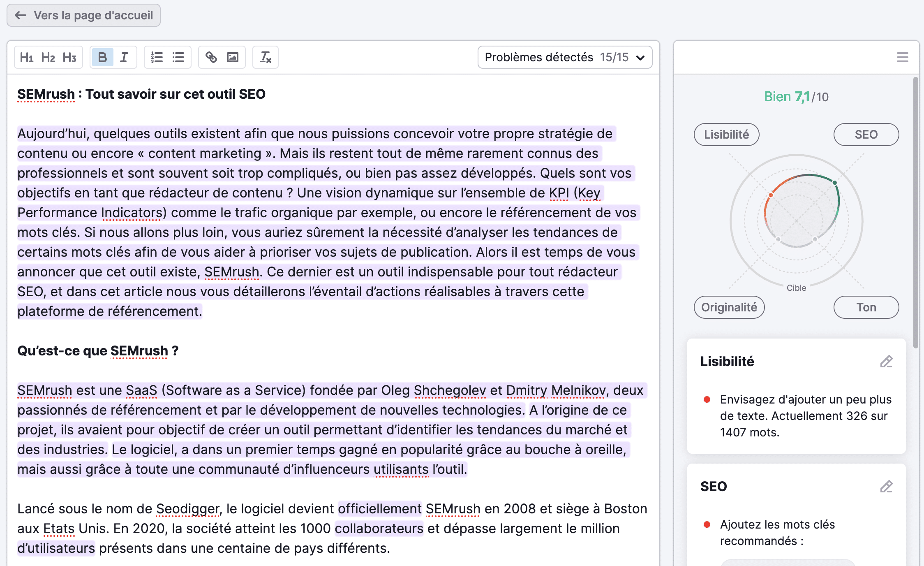Insert an image
Image resolution: width=924 pixels, height=566 pixels.
pyautogui.click(x=233, y=57)
